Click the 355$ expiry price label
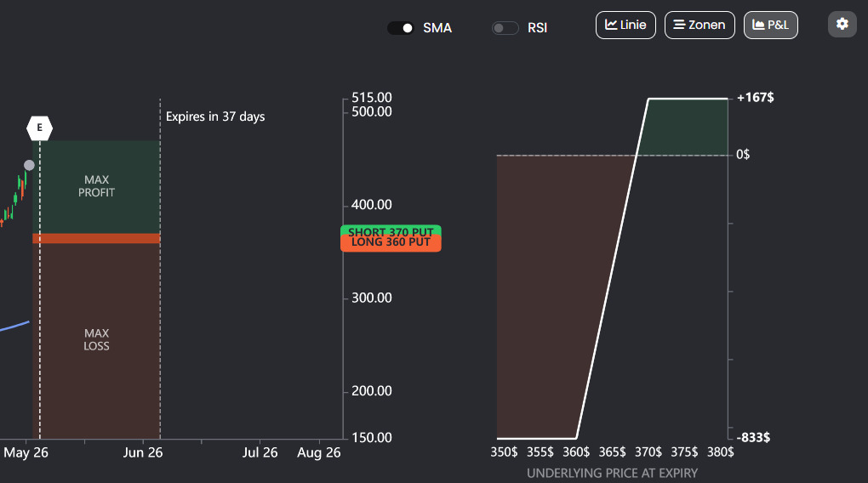868x483 pixels. coord(540,452)
